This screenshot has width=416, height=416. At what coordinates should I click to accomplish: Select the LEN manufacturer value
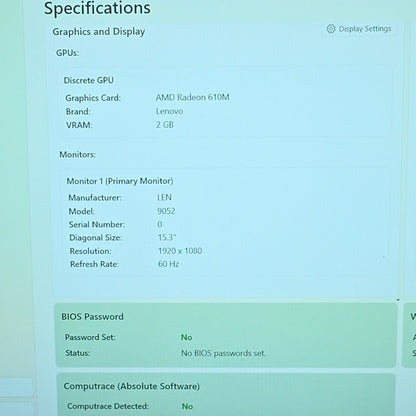click(x=164, y=197)
